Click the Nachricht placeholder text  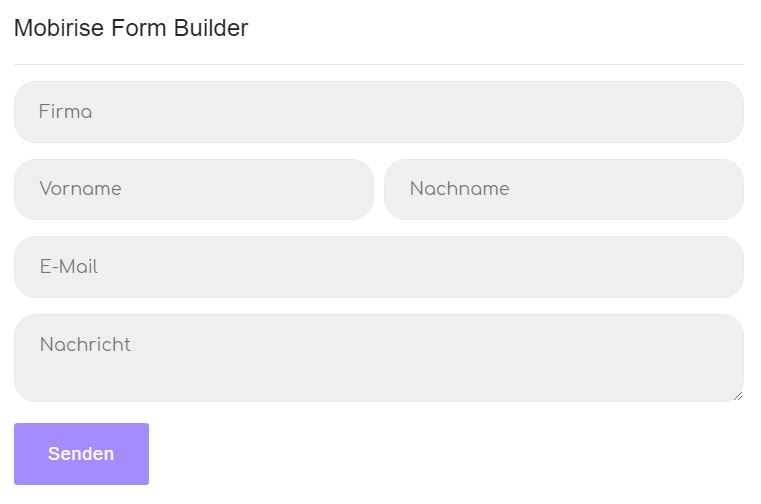coord(85,345)
